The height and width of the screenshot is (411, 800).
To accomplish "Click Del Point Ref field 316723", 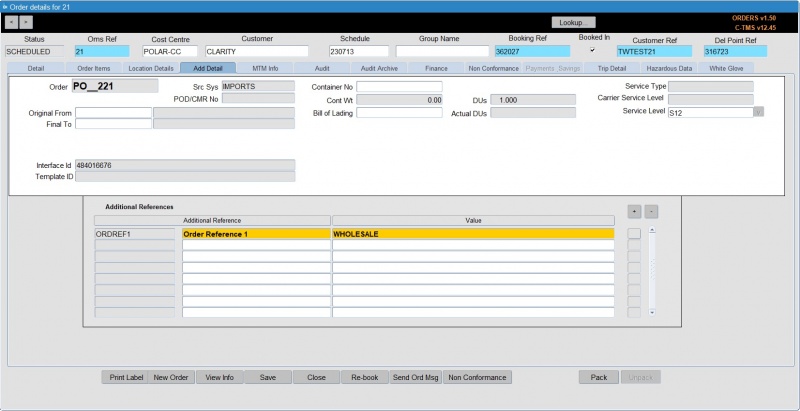I will 735,52.
